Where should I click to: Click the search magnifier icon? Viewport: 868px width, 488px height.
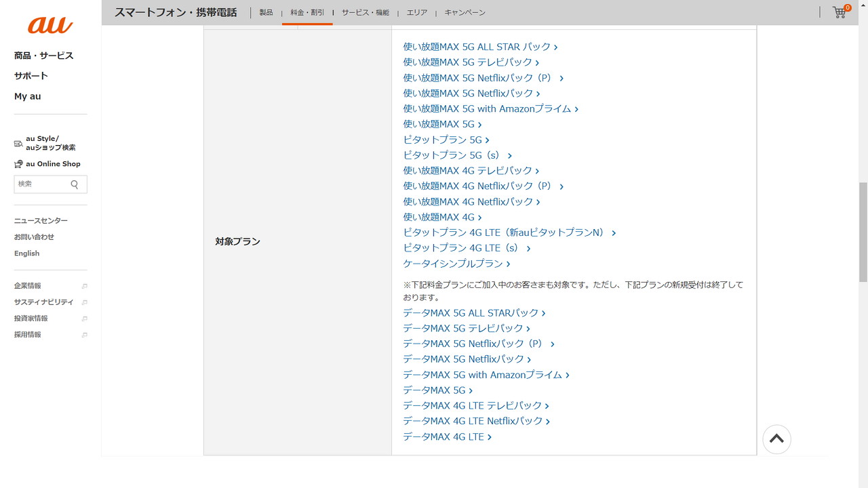pyautogui.click(x=75, y=184)
